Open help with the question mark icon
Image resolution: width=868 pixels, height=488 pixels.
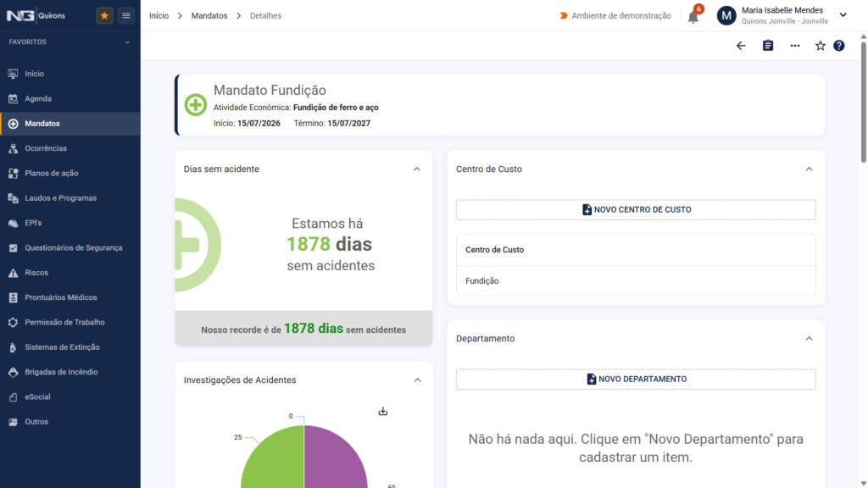(x=839, y=46)
